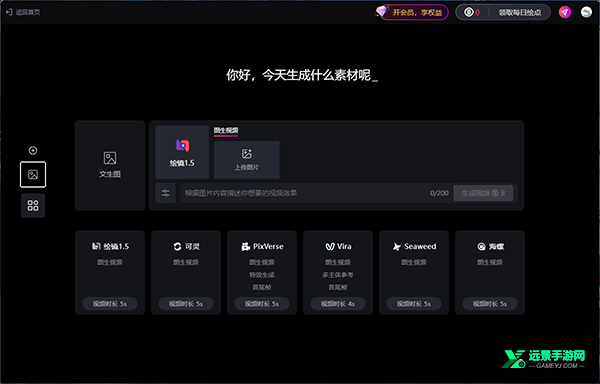Select 首尾帧 under Vira card

coord(338,287)
